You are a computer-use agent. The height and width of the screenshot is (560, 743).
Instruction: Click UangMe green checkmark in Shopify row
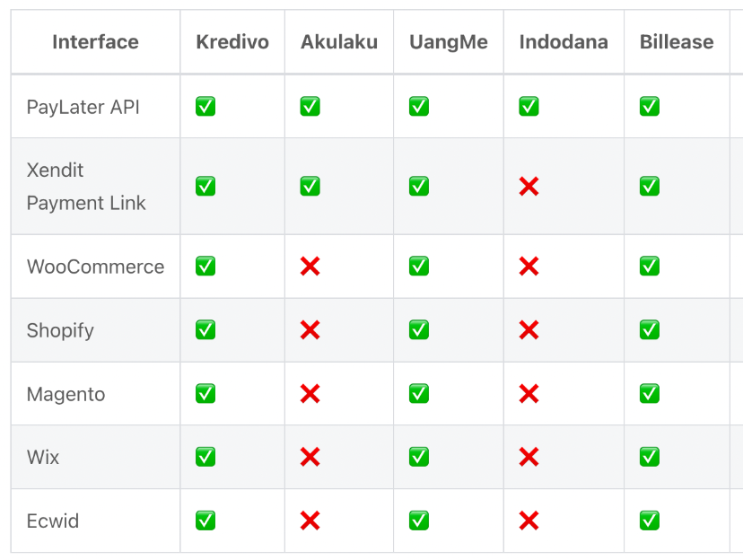(x=419, y=329)
